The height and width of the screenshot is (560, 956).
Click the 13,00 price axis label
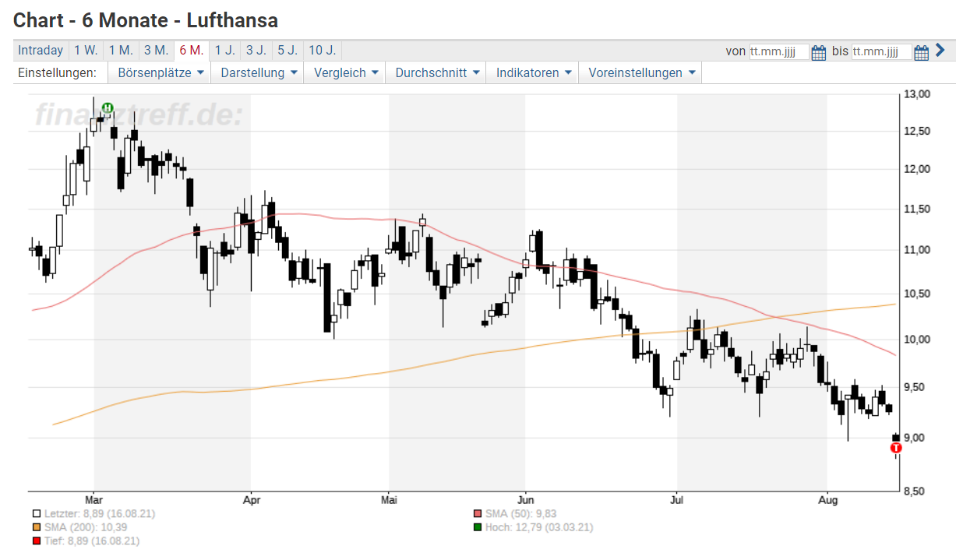click(x=919, y=94)
